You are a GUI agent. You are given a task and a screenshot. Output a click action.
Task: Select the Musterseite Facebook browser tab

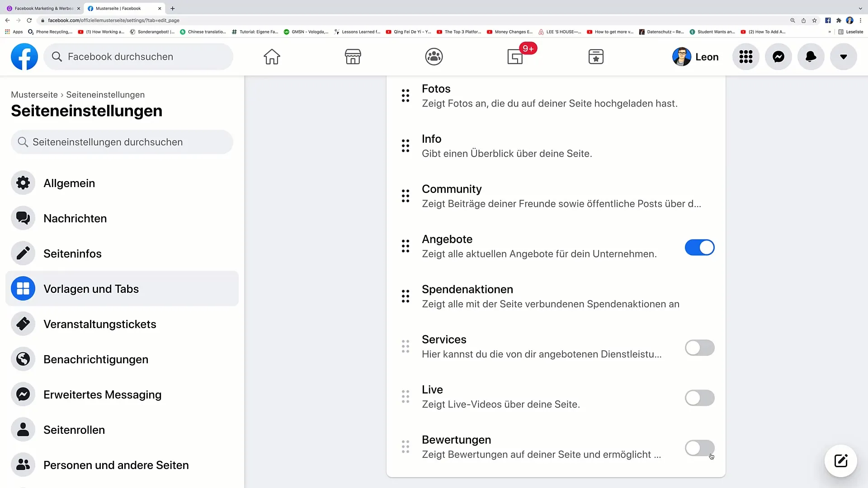tap(124, 8)
